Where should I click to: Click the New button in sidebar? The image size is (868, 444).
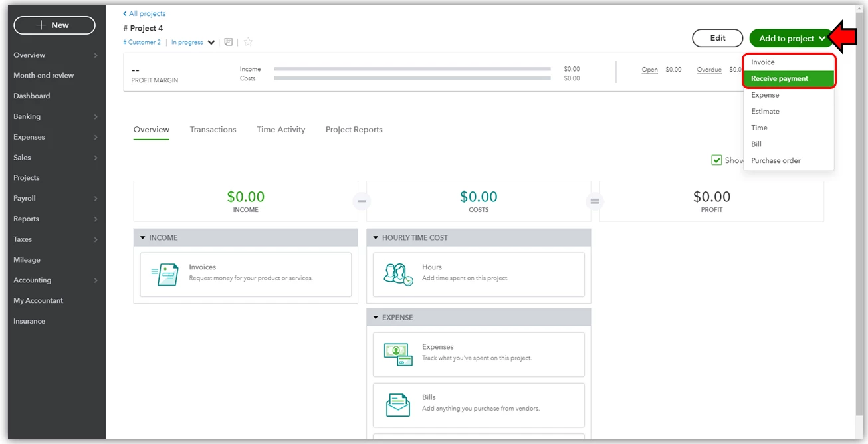pyautogui.click(x=54, y=25)
